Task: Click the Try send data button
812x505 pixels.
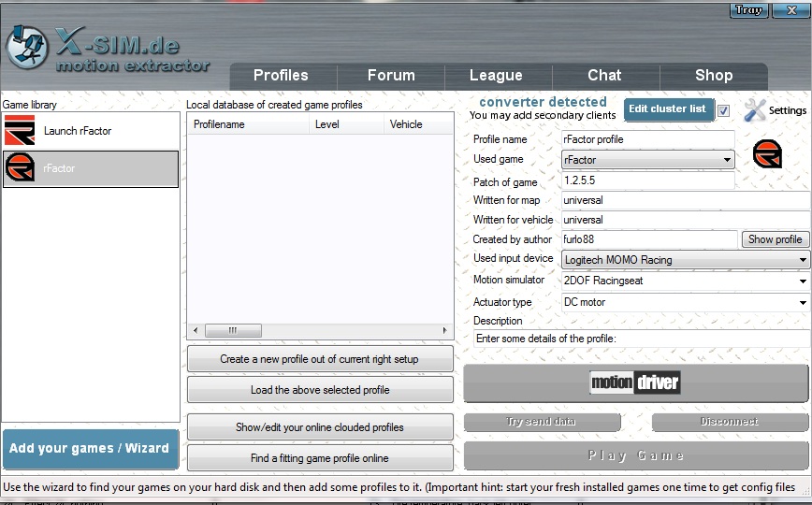Action: pyautogui.click(x=542, y=422)
